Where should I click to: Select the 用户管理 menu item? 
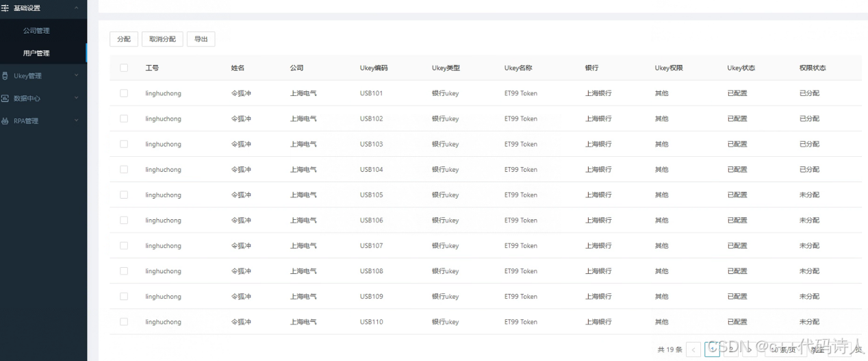click(x=36, y=53)
